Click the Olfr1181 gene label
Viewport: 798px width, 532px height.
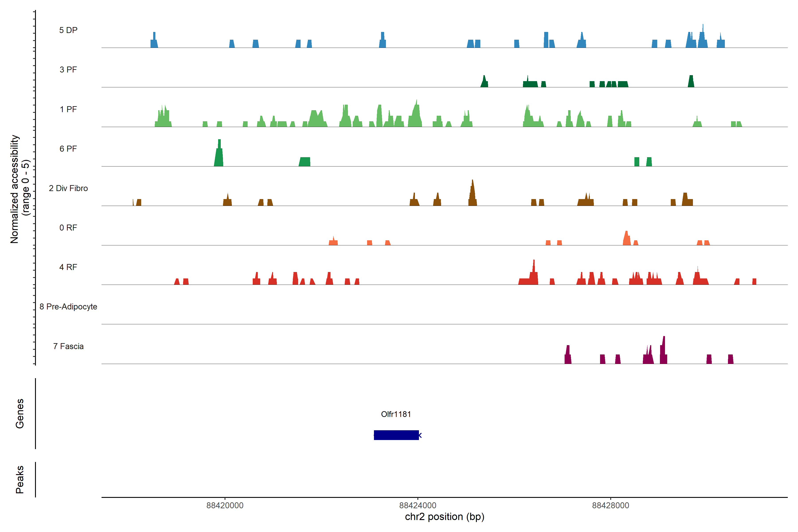396,414
